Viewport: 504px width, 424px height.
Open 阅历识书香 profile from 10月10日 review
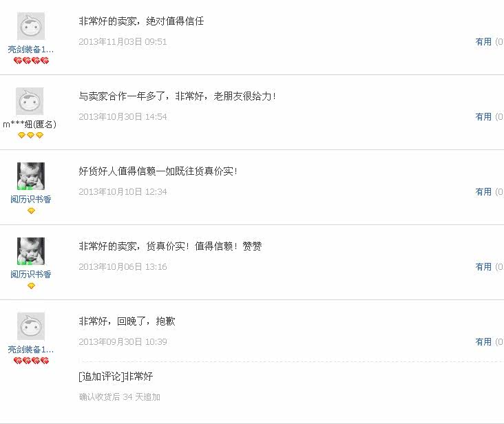click(30, 200)
